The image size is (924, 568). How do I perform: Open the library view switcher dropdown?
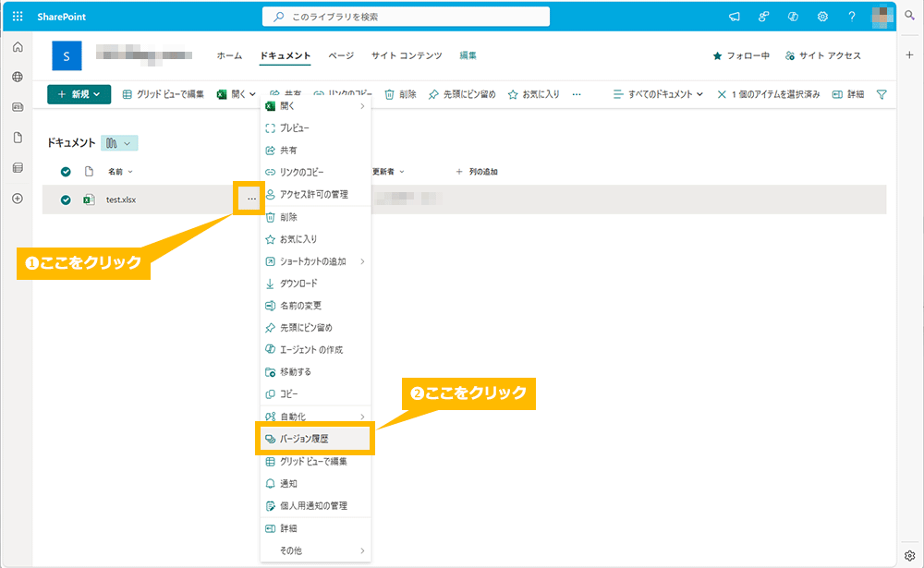pyautogui.click(x=119, y=143)
